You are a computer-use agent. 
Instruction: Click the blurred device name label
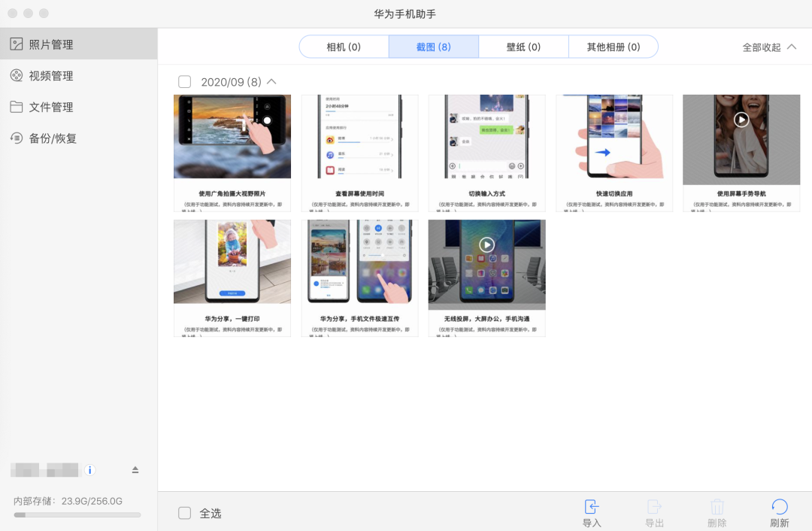click(44, 470)
